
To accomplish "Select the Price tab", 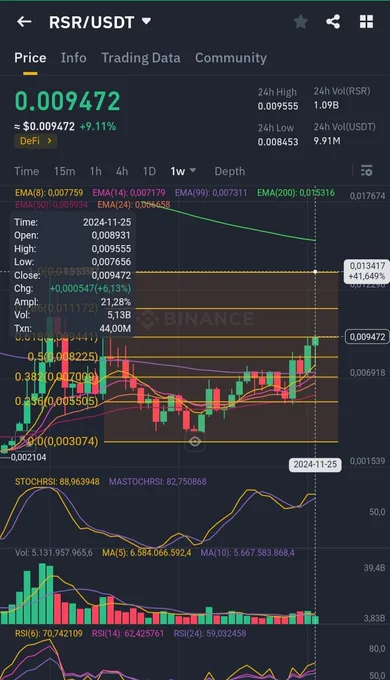I will click(30, 58).
